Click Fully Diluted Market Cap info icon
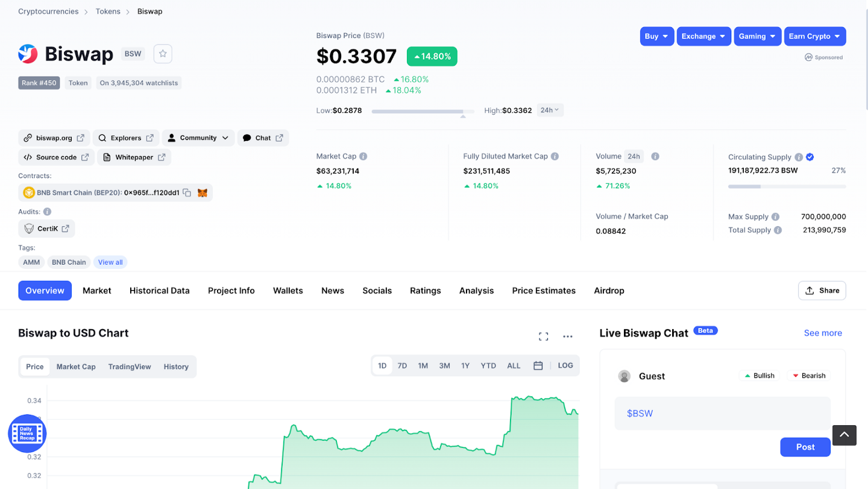 point(555,156)
